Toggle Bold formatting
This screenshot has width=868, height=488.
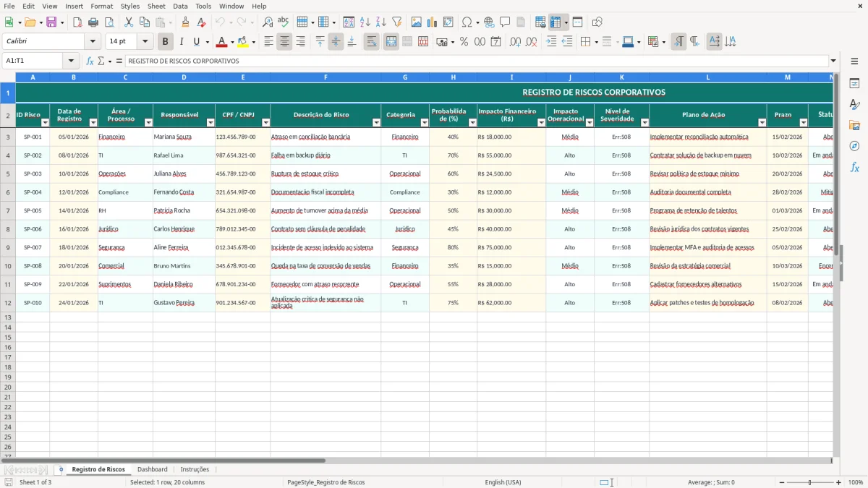(x=165, y=42)
